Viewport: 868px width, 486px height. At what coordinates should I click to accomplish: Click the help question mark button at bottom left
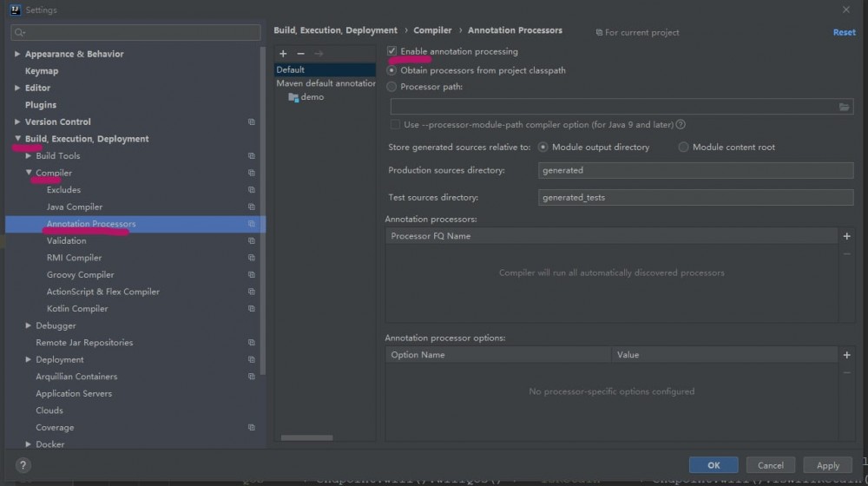tap(23, 465)
